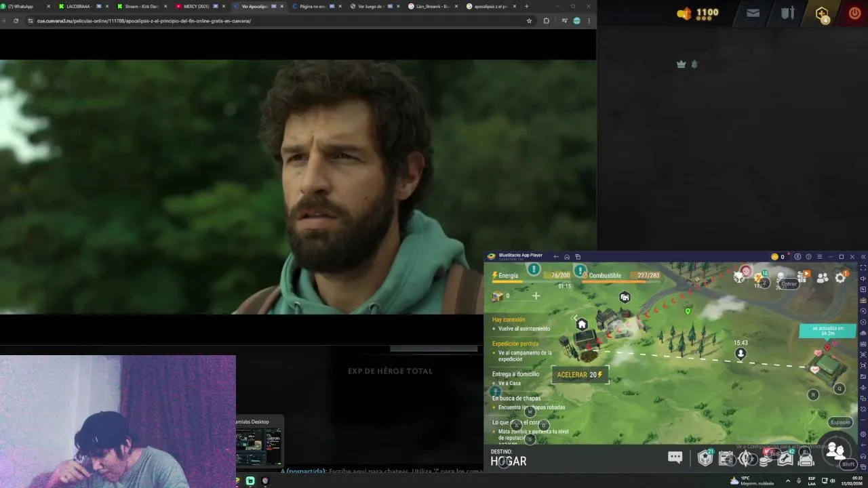Switch to 'Ver Juego de' browser tab
The width and height of the screenshot is (868, 488).
point(376,6)
